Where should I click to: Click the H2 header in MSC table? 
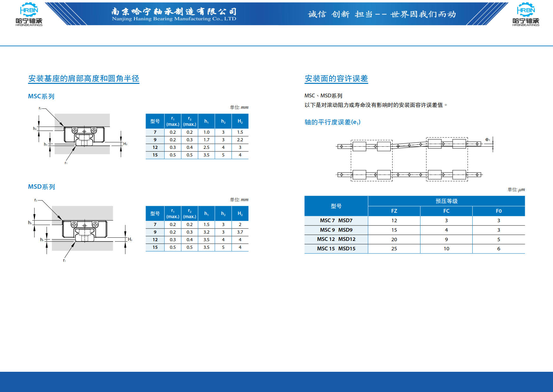tap(240, 121)
